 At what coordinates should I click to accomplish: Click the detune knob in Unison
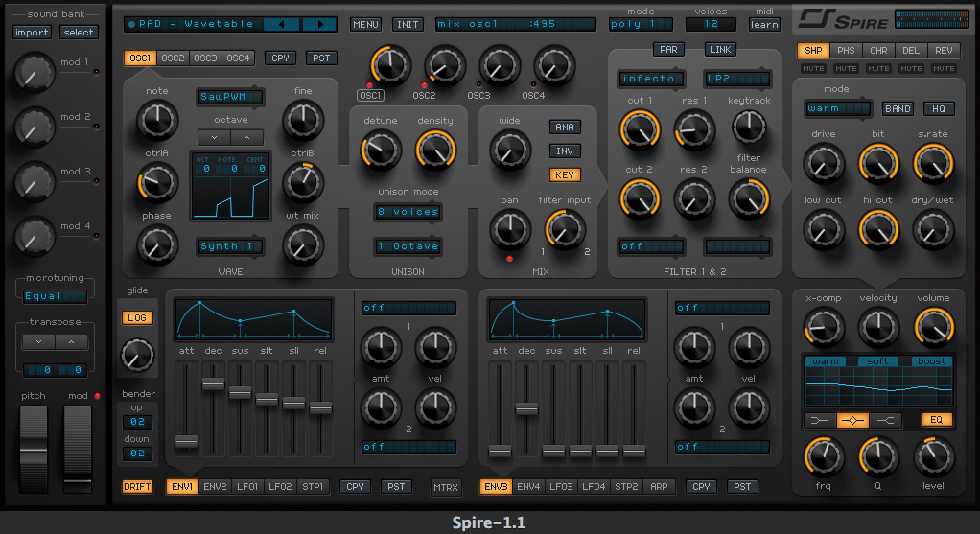(380, 151)
